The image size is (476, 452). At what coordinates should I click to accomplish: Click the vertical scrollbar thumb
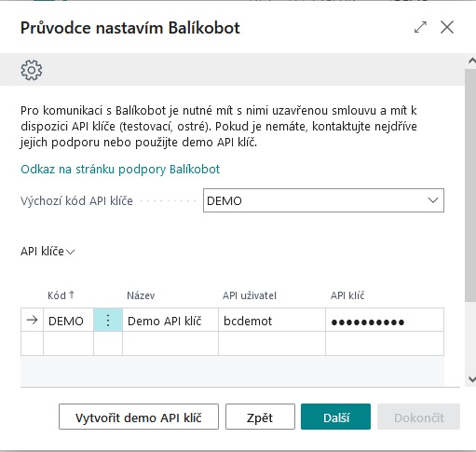pyautogui.click(x=470, y=185)
